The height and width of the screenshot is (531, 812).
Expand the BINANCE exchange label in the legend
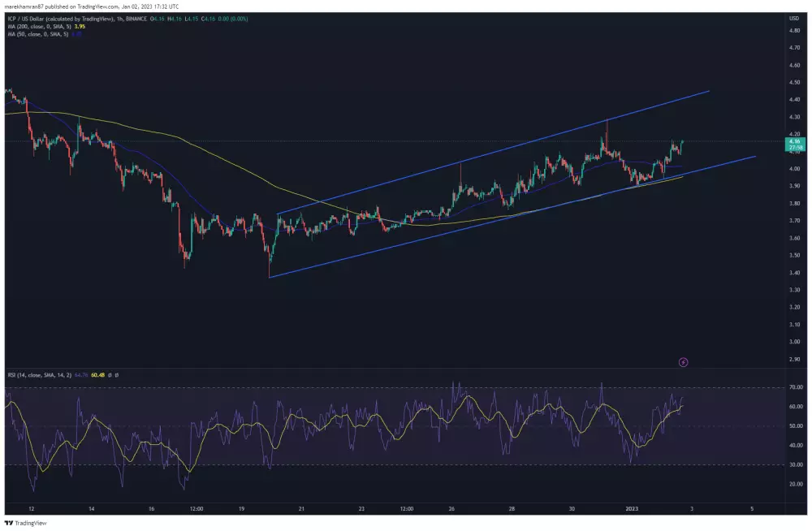point(138,18)
